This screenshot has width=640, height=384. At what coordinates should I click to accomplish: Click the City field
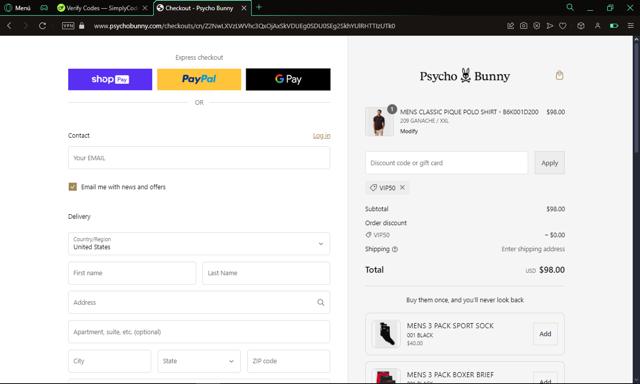click(x=109, y=361)
